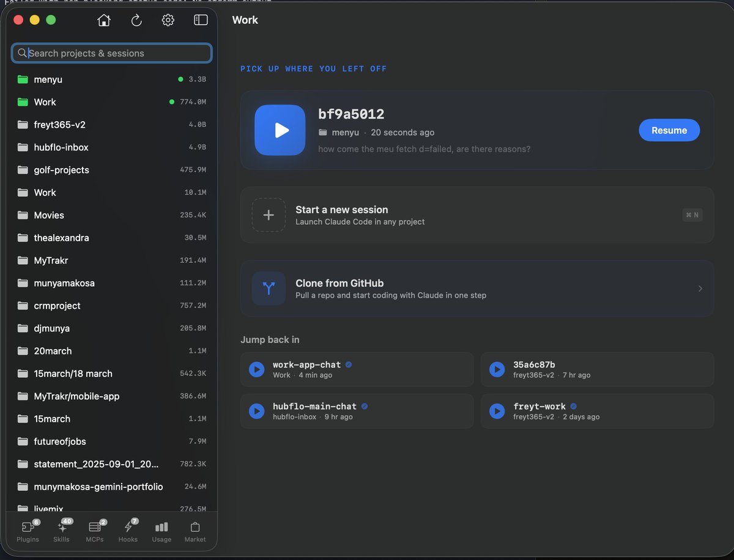Select the statement_2025-09-01_20... project
The width and height of the screenshot is (734, 560).
pyautogui.click(x=112, y=464)
